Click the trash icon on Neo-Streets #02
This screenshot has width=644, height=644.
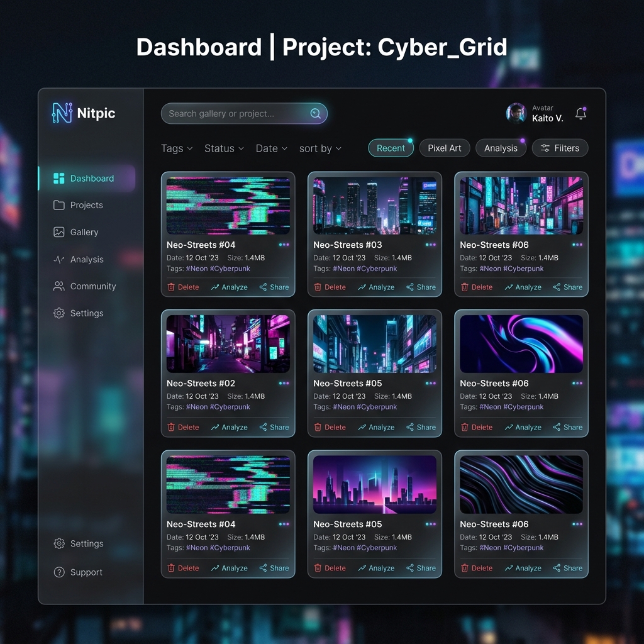tap(171, 427)
